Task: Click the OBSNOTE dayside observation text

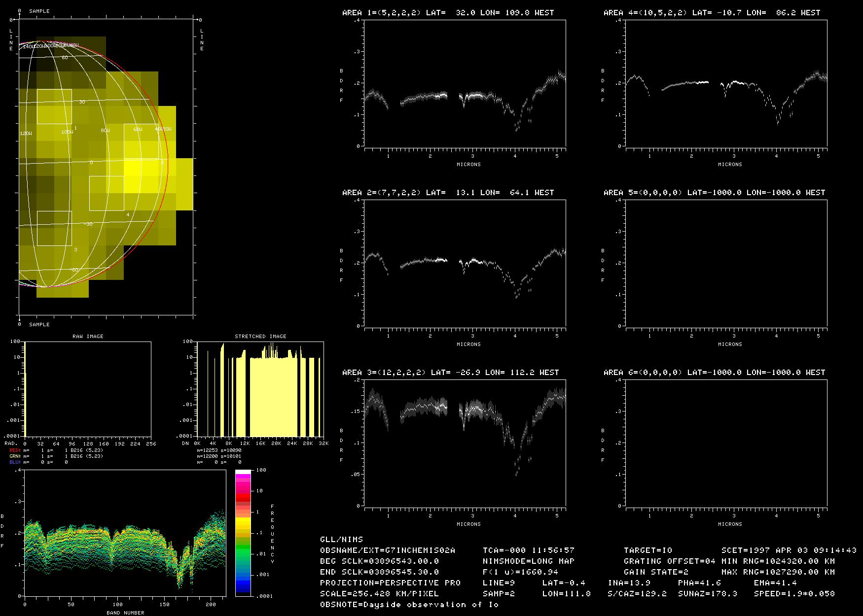Action: tap(409, 604)
